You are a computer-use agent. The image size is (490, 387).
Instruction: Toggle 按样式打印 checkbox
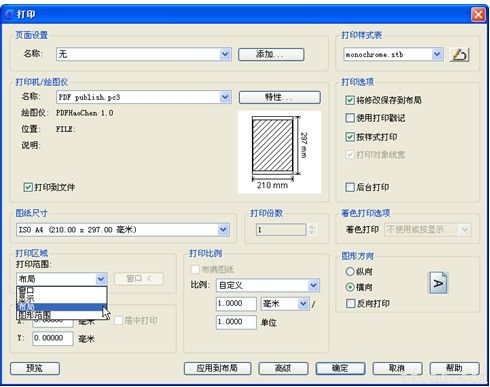point(350,137)
